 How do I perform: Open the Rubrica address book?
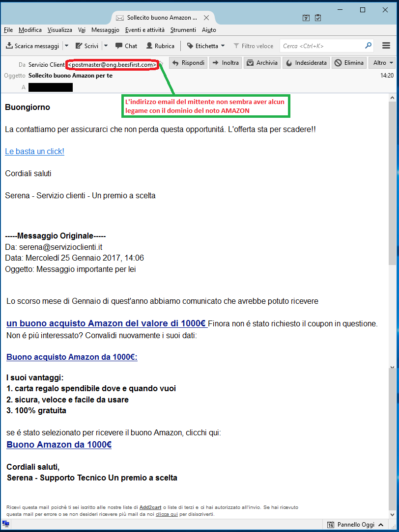[160, 46]
